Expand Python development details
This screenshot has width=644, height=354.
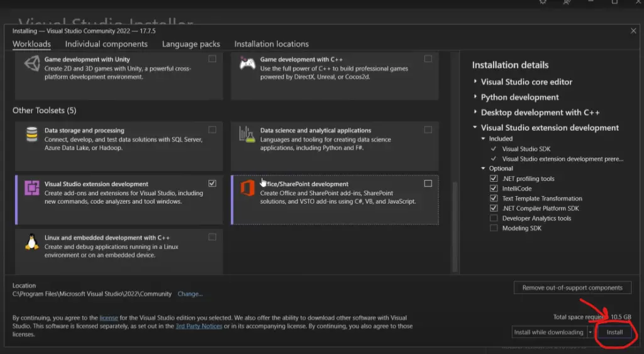click(x=475, y=97)
